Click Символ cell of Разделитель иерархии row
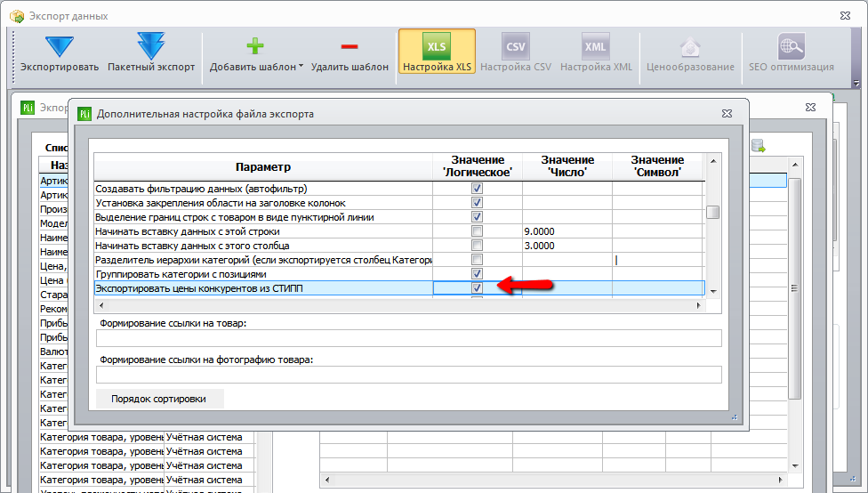868x493 pixels. pyautogui.click(x=657, y=259)
